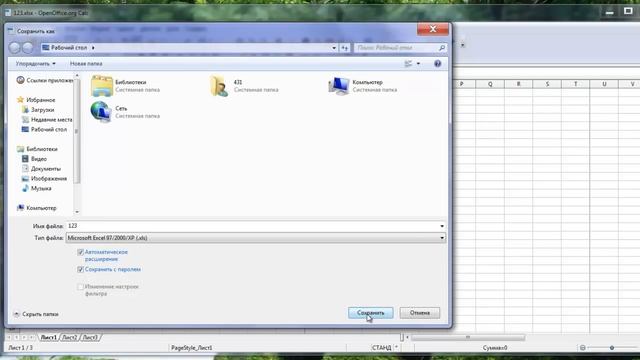
Task: Select Загрузки in the sidebar
Action: click(42, 110)
